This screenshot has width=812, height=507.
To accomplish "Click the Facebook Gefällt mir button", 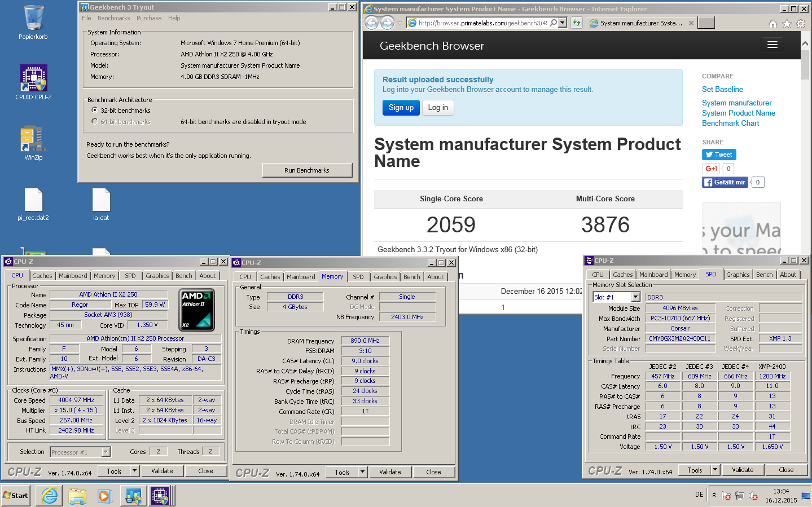I will coord(725,182).
